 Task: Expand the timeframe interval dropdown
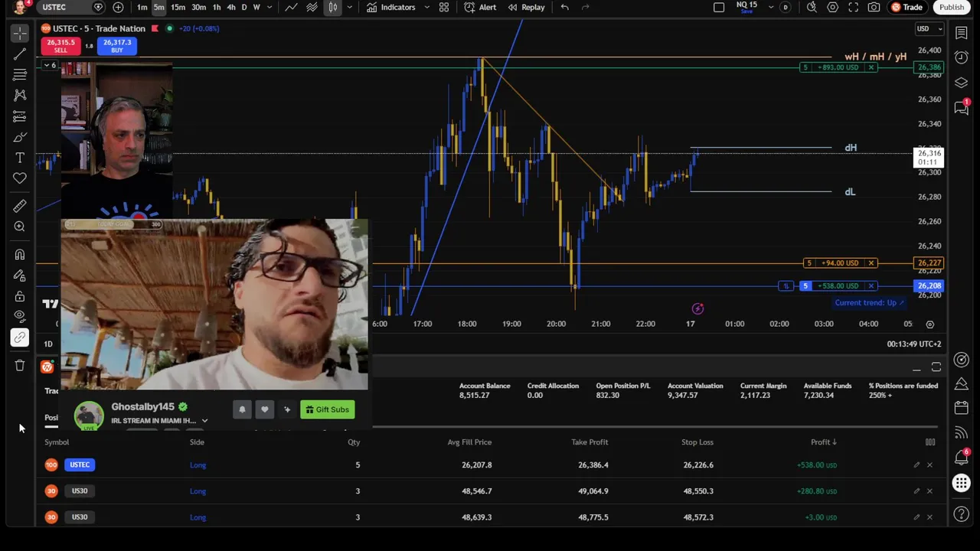(270, 7)
